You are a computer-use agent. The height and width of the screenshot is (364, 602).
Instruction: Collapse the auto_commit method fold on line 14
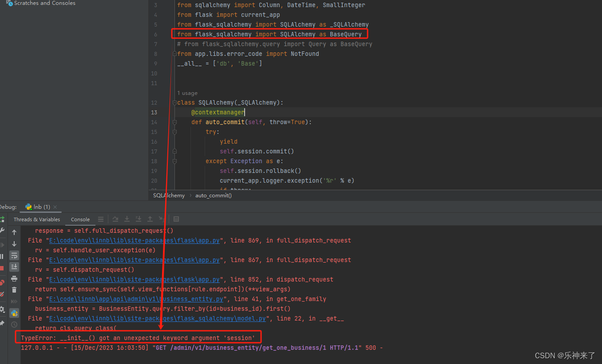pos(174,122)
